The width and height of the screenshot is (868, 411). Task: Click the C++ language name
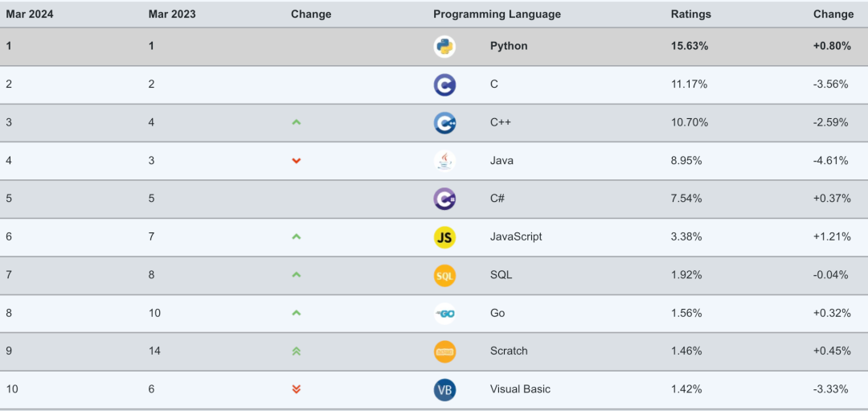pyautogui.click(x=501, y=122)
